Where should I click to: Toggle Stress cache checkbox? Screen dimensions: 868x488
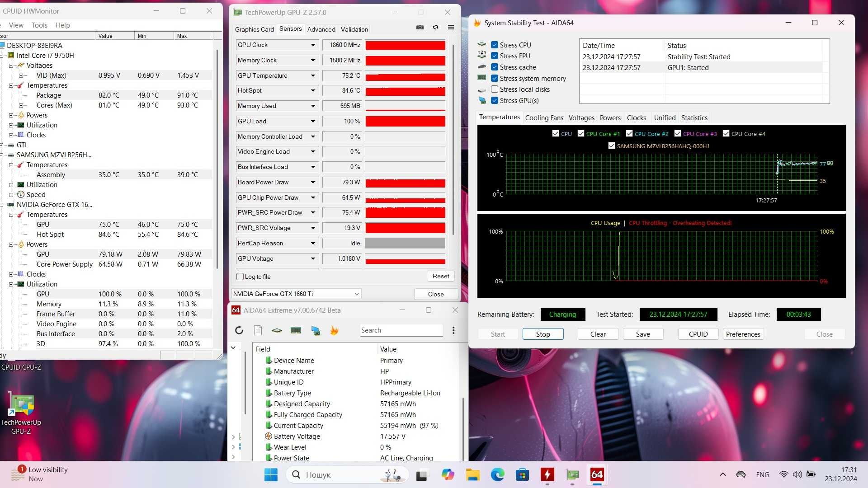(x=495, y=67)
